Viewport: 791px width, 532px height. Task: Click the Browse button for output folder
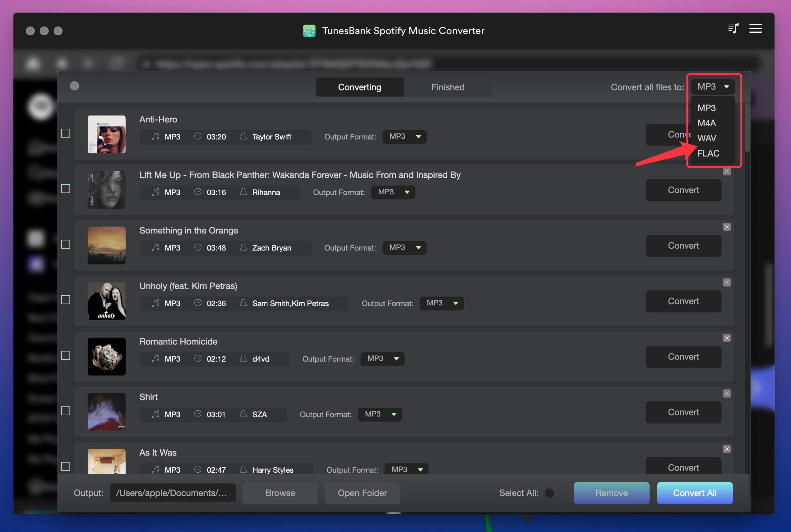[x=280, y=493]
